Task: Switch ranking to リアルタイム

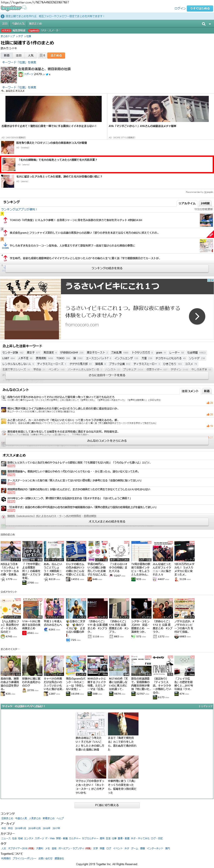Action: click(x=187, y=203)
